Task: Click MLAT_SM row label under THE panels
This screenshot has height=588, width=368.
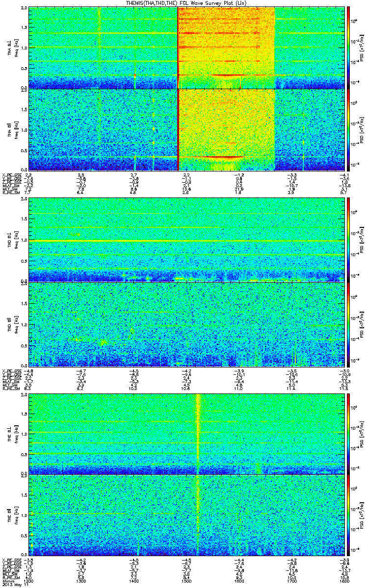Action: (10, 571)
